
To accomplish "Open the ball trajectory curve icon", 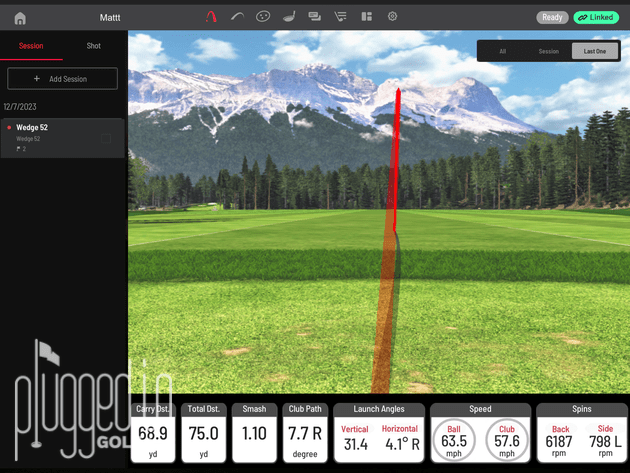I will click(x=237, y=17).
